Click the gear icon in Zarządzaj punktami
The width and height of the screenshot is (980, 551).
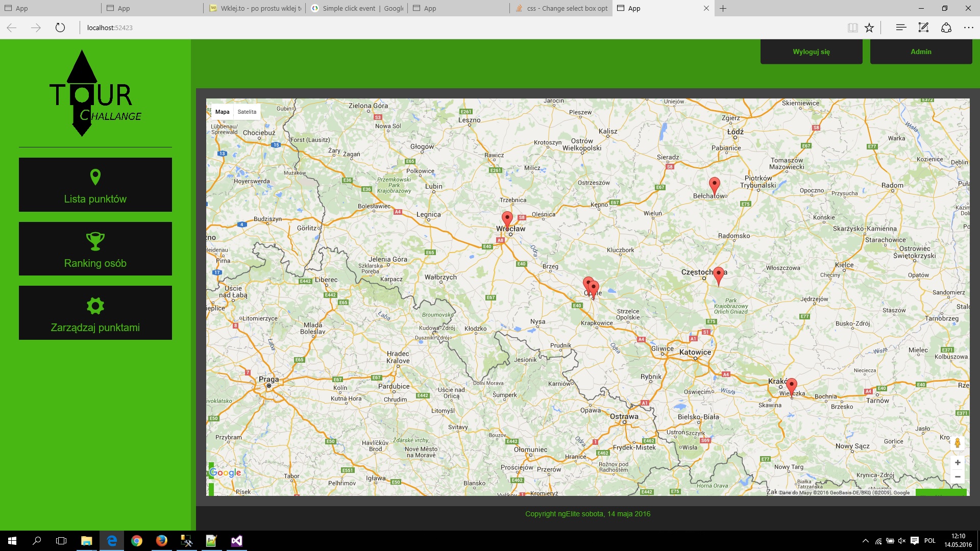95,306
